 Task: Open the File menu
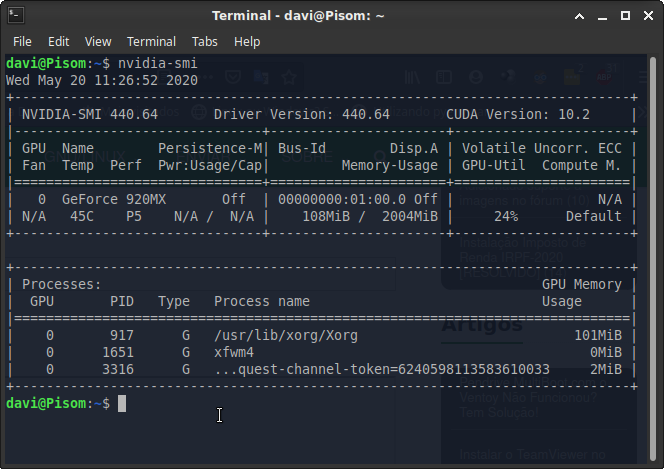click(x=22, y=42)
